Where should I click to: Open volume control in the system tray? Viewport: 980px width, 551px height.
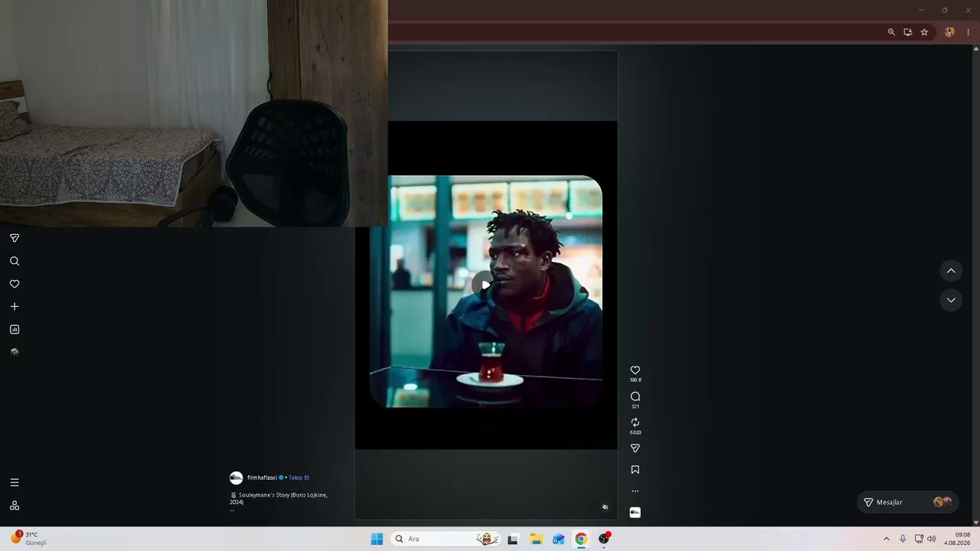[932, 539]
